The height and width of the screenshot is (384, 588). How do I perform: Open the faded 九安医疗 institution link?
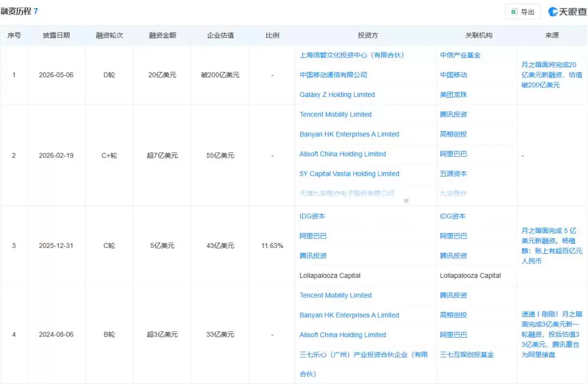pyautogui.click(x=453, y=193)
